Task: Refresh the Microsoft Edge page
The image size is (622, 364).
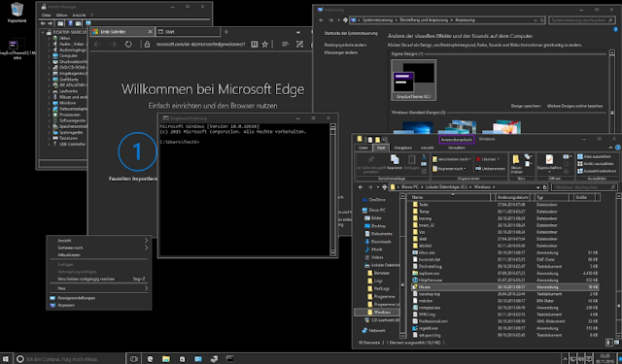Action: (128, 45)
